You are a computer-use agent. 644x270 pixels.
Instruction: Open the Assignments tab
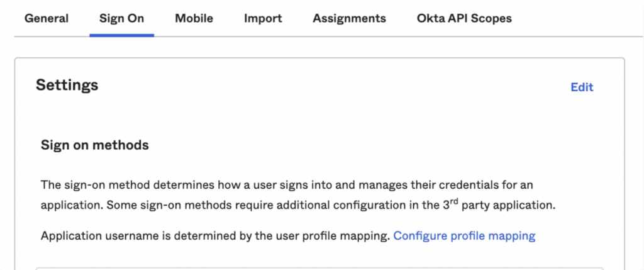(350, 18)
